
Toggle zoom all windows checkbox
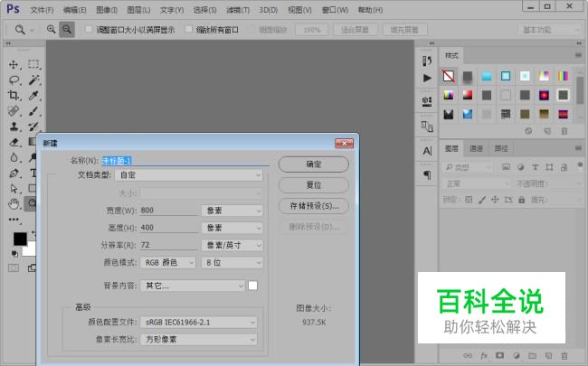pyautogui.click(x=189, y=29)
